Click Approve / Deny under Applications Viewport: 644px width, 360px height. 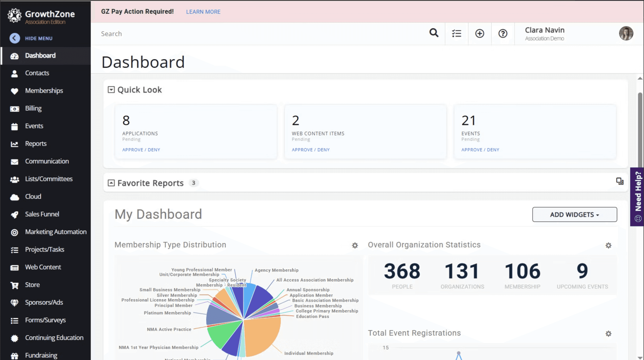click(x=141, y=150)
